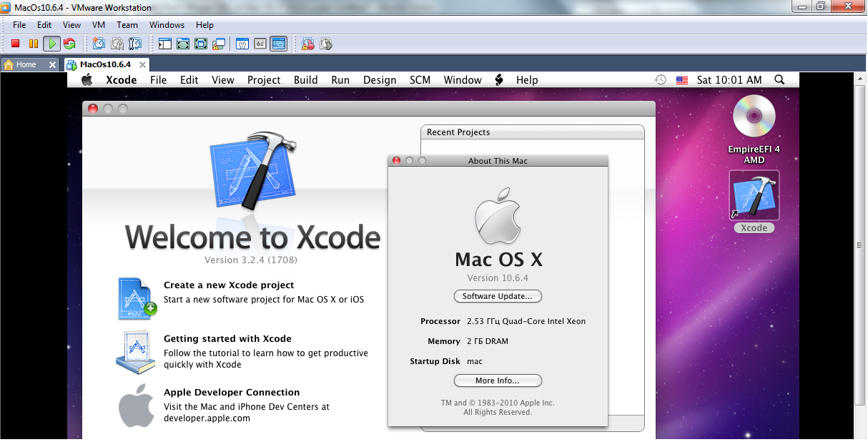This screenshot has width=868, height=442.
Task: Click the Apple Developer Connection logo icon
Action: (136, 405)
